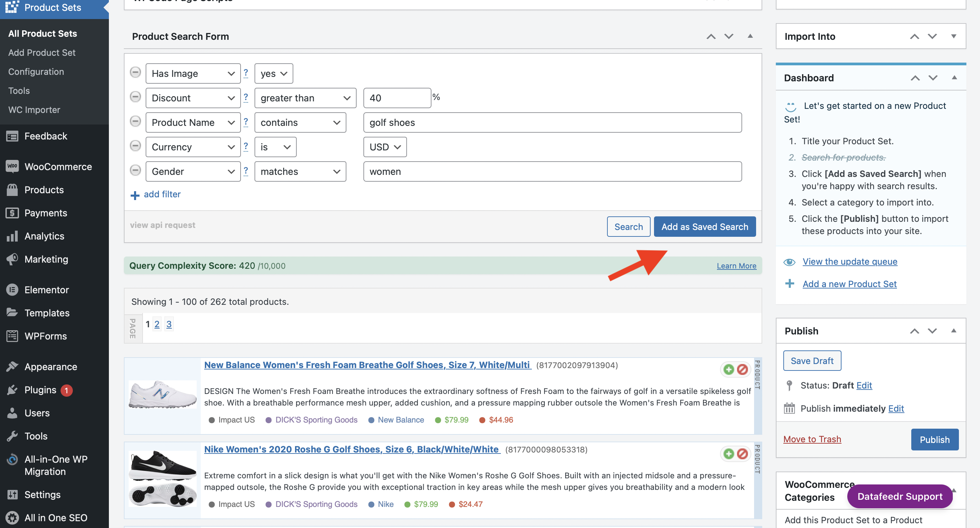Open Configuration submenu item
The height and width of the screenshot is (528, 980).
tap(36, 71)
